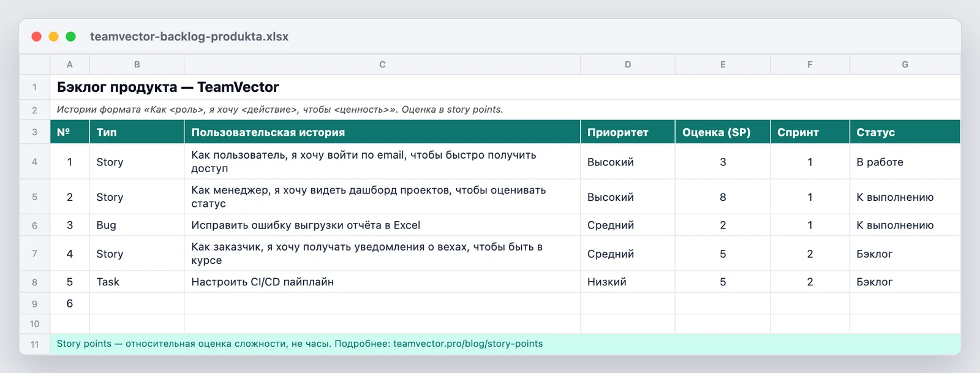Click 'К выполнению' status for dashboard story
This screenshot has height=373, width=980.
[x=905, y=197]
